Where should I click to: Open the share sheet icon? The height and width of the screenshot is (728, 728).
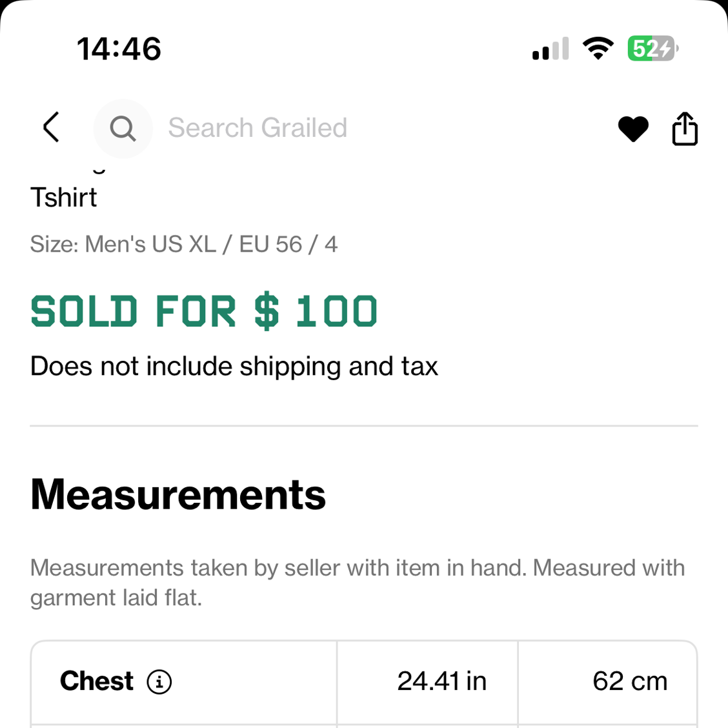[685, 128]
